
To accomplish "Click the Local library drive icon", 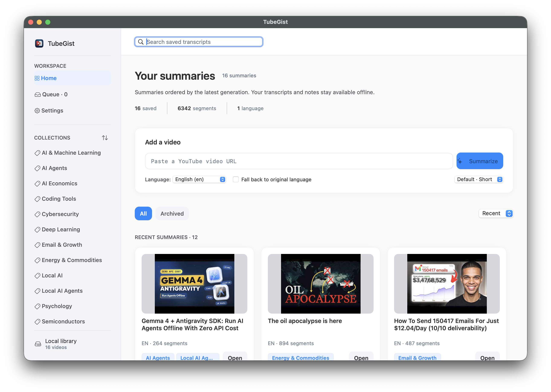I will click(x=38, y=344).
